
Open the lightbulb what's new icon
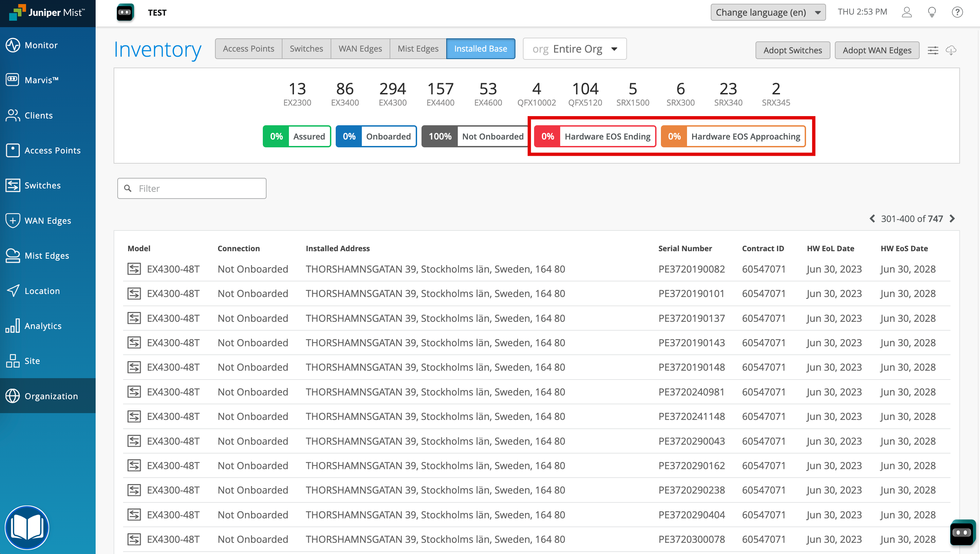pyautogui.click(x=932, y=13)
